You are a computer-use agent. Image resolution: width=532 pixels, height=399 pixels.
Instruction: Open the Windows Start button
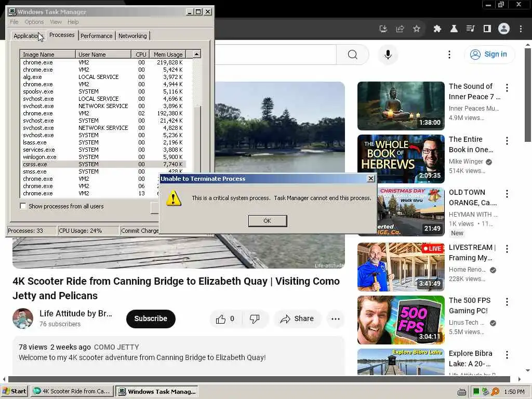click(14, 392)
